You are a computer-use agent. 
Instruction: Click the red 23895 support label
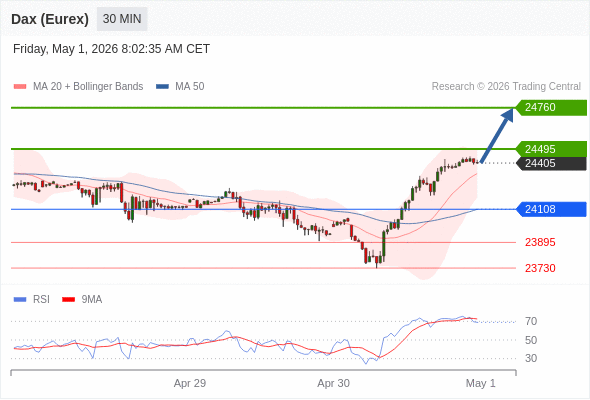click(x=540, y=242)
